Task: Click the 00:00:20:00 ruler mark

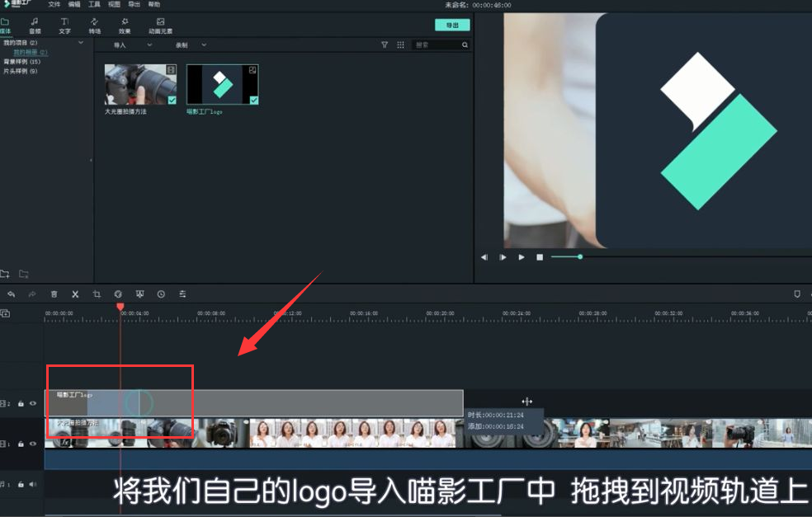Action: click(440, 313)
